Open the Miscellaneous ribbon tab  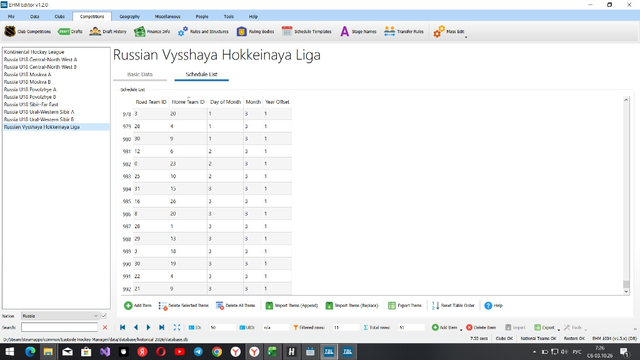click(167, 16)
